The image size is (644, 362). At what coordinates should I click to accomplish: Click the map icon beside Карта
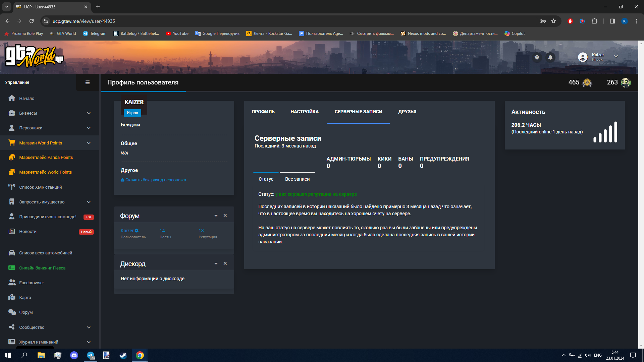(x=12, y=297)
